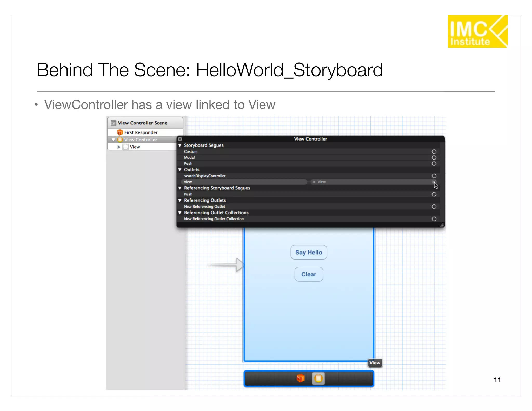
Task: Click the New Referencing Outlet circle
Action: click(x=434, y=207)
